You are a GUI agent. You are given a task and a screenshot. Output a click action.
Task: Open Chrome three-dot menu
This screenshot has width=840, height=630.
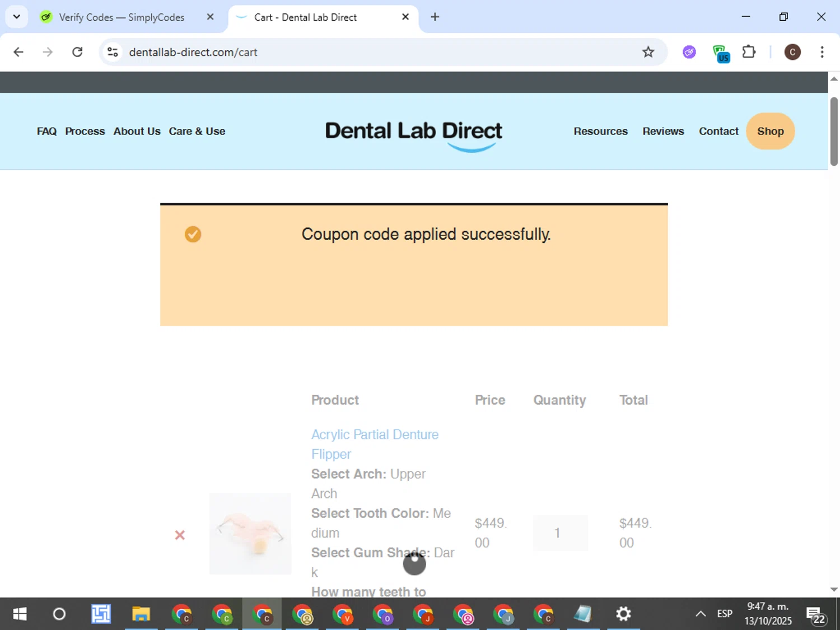point(822,52)
